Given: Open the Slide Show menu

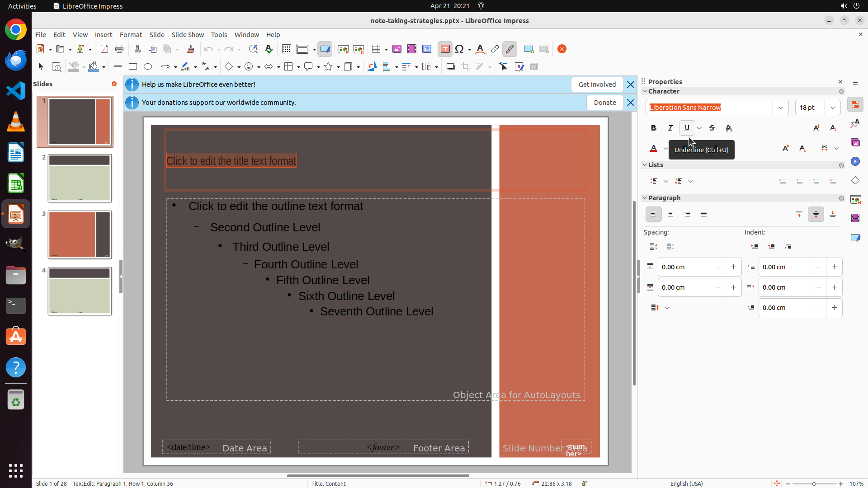Looking at the screenshot, I should 188,35.
